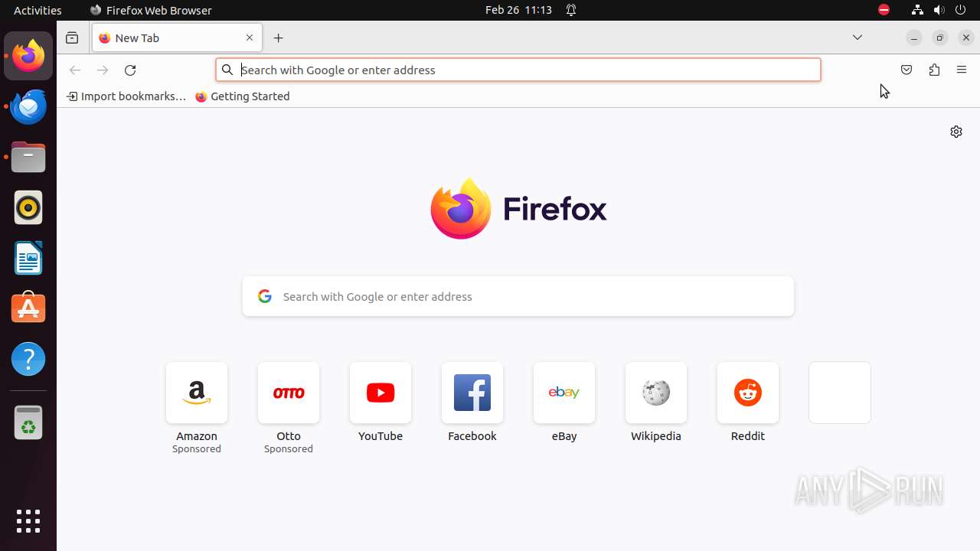Screen dimensions: 980x551
Task: Select the New Tab tab
Action: click(x=177, y=37)
